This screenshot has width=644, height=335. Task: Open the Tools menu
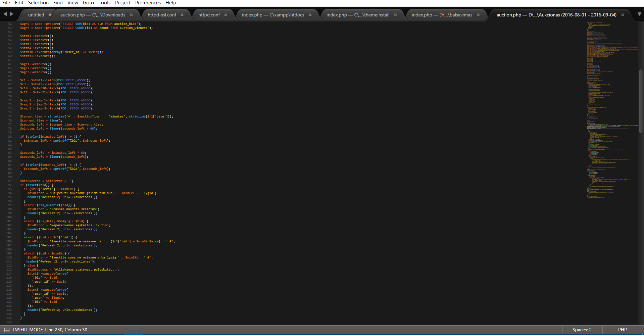(104, 3)
